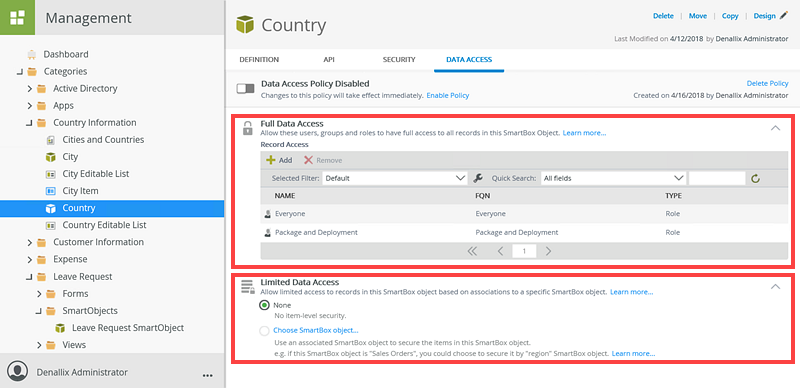Image resolution: width=800 pixels, height=388 pixels.
Task: Expand the Apps folder arrow
Action: tap(30, 106)
